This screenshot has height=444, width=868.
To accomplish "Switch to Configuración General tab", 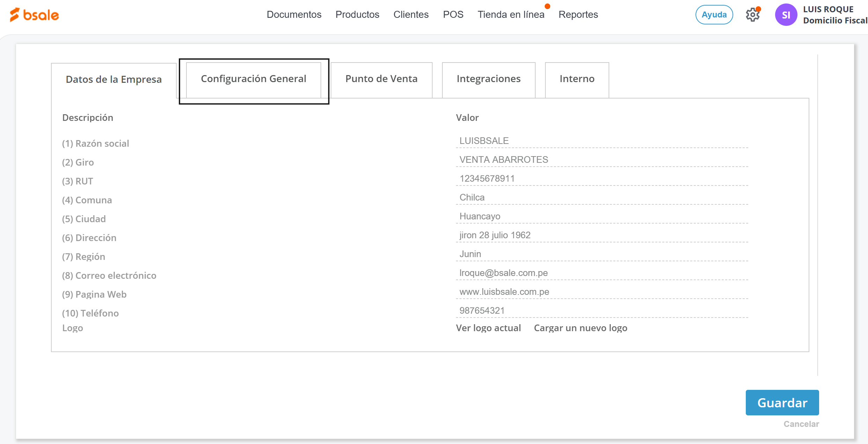I will point(253,79).
